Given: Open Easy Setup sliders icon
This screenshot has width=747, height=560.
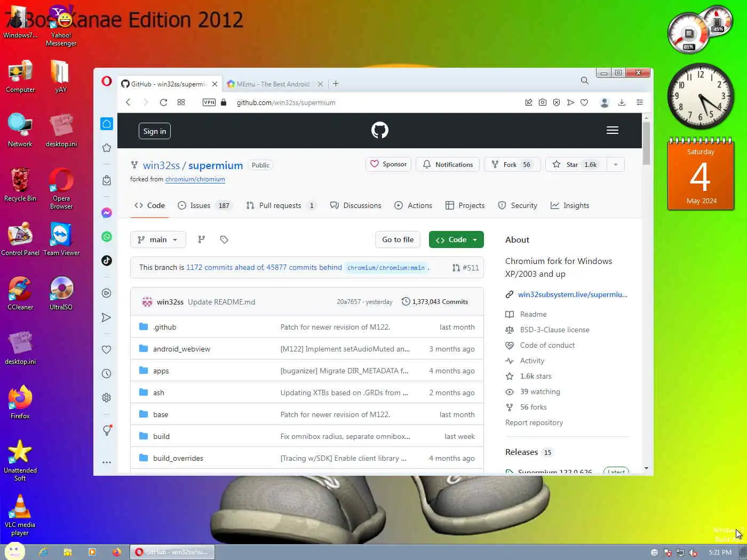Looking at the screenshot, I should (640, 102).
